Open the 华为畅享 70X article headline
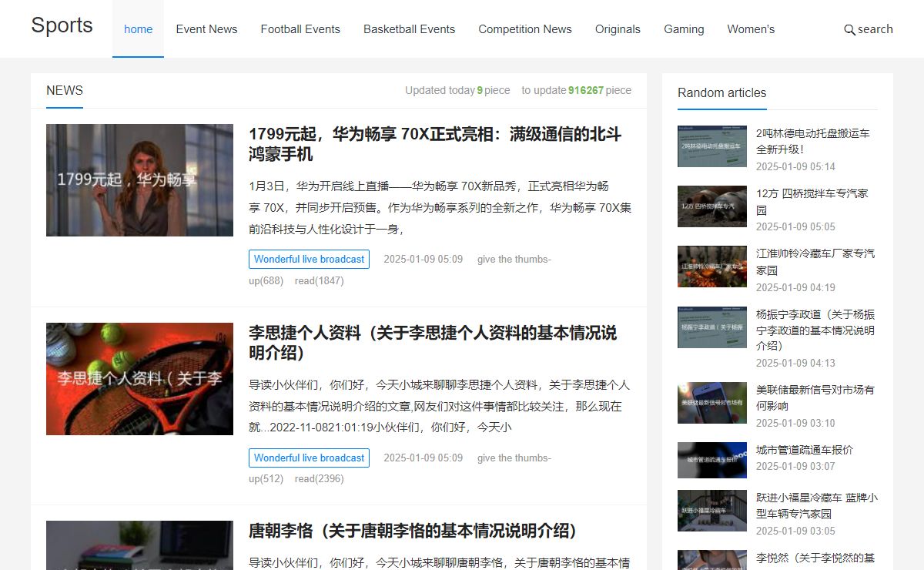This screenshot has width=924, height=570. tap(435, 144)
